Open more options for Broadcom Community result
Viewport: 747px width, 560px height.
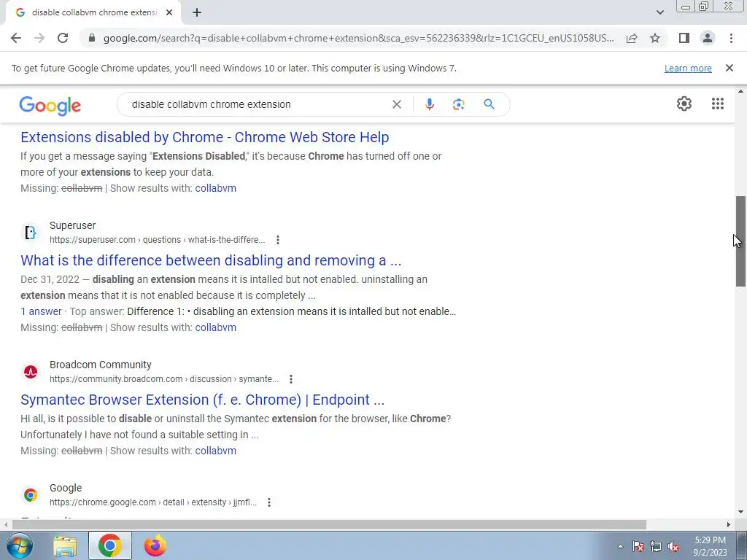291,379
